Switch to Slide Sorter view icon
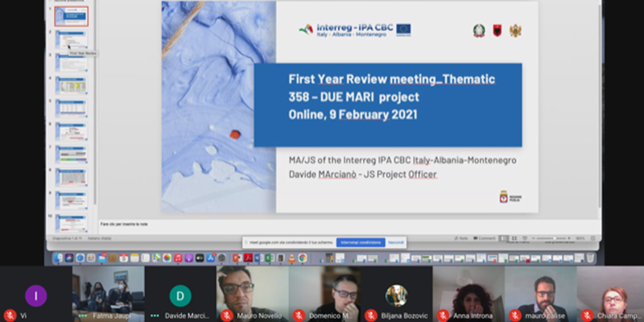Screen dimensions: 644x322 514,238
